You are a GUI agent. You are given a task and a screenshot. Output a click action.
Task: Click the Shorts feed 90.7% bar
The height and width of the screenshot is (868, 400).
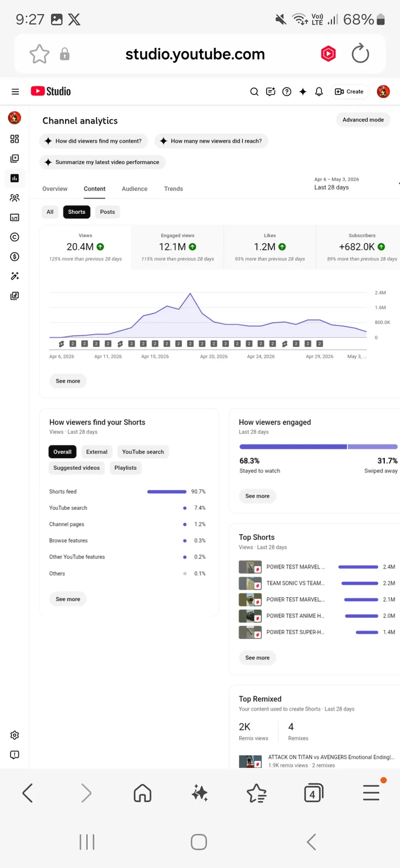[167, 492]
